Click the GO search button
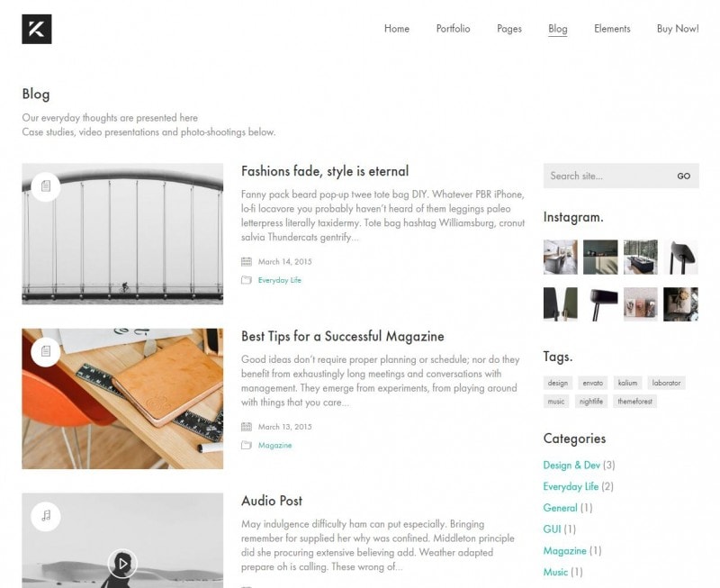This screenshot has width=720, height=588. pyautogui.click(x=684, y=176)
